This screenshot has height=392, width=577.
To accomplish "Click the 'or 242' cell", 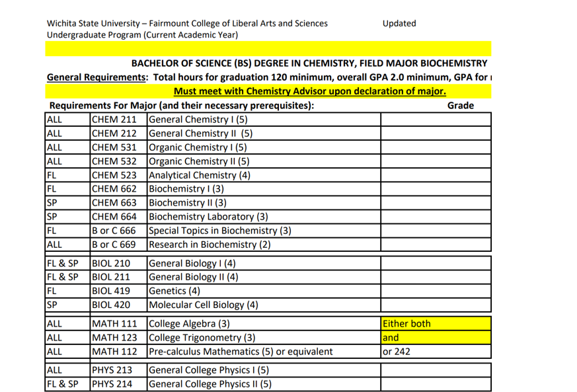I will [436, 352].
